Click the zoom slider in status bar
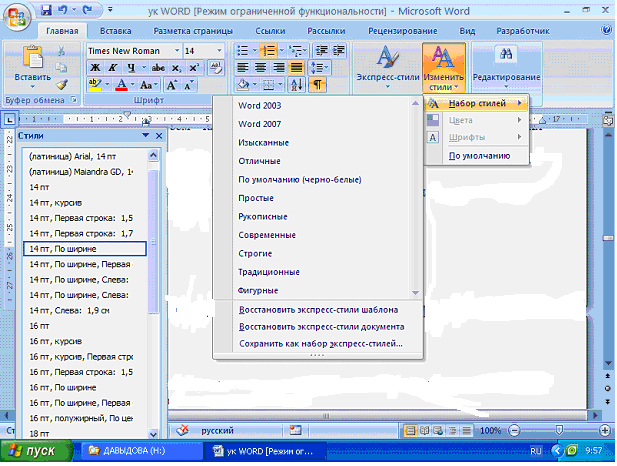 (558, 429)
